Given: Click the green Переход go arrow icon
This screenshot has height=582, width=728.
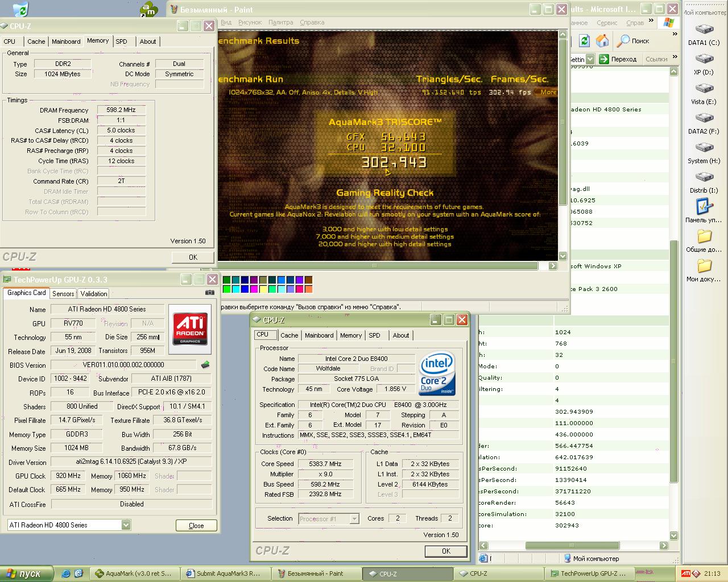Looking at the screenshot, I should [x=604, y=59].
